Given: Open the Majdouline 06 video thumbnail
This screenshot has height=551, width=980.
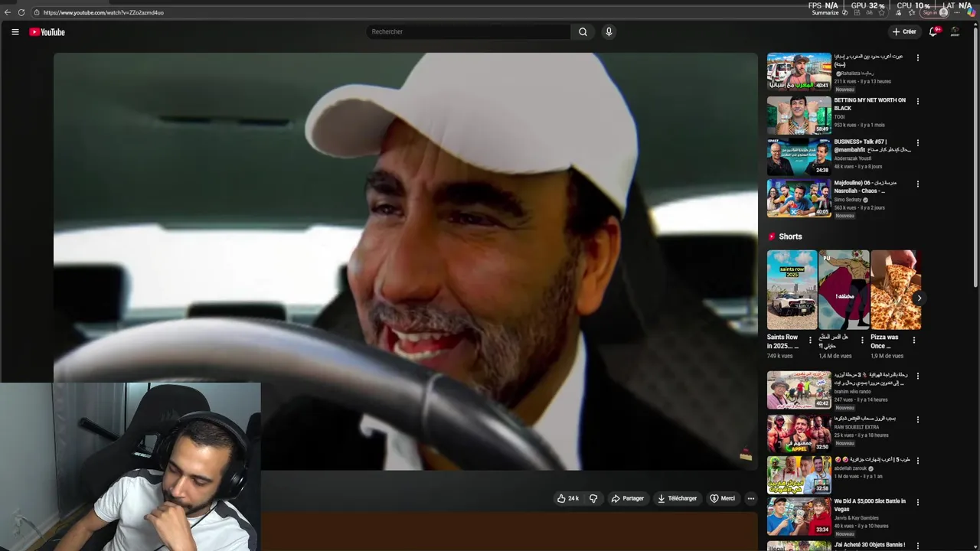Looking at the screenshot, I should (799, 197).
